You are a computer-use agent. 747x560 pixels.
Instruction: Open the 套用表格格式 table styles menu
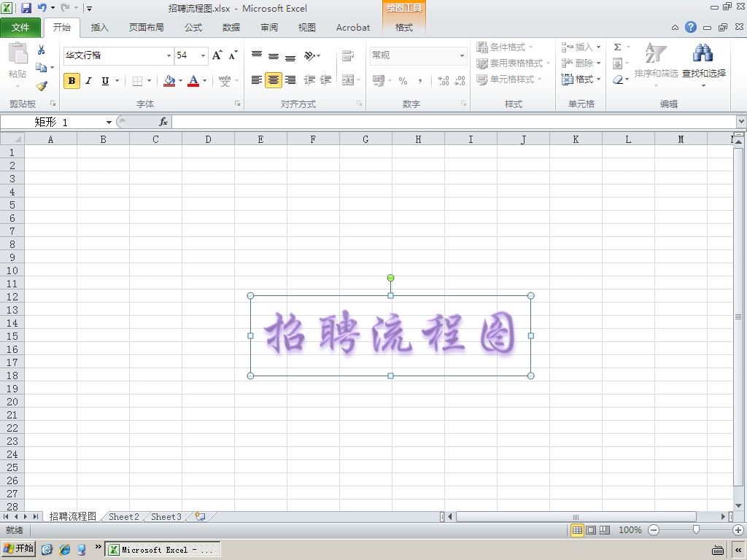tap(513, 63)
